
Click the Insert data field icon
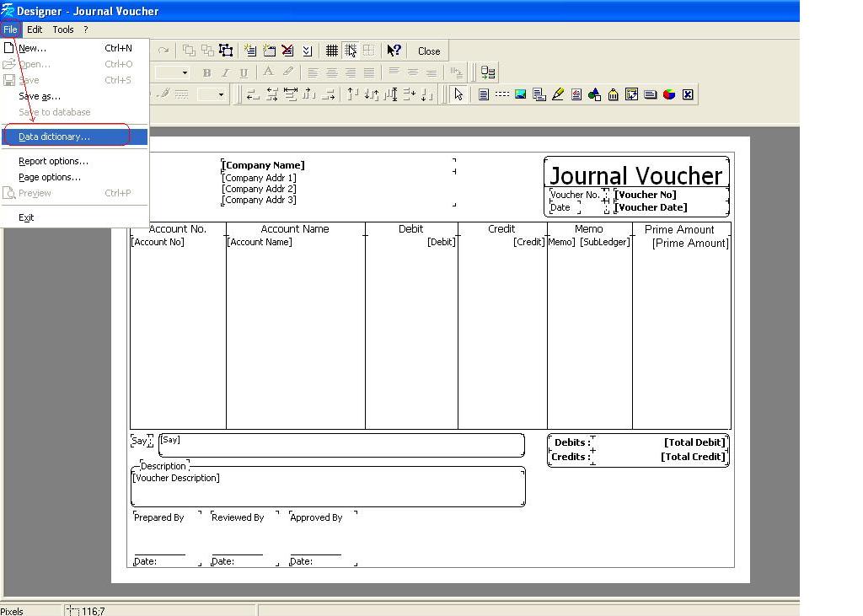pos(488,72)
